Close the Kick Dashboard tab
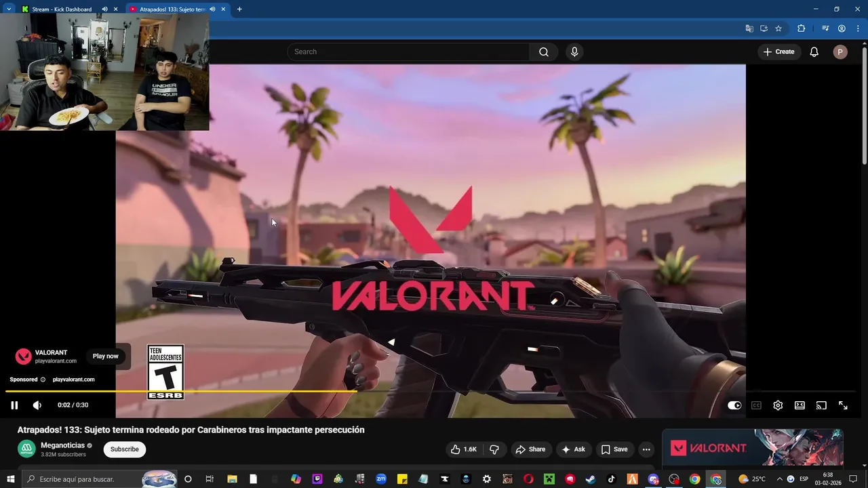Viewport: 868px width, 488px height. 115,9
